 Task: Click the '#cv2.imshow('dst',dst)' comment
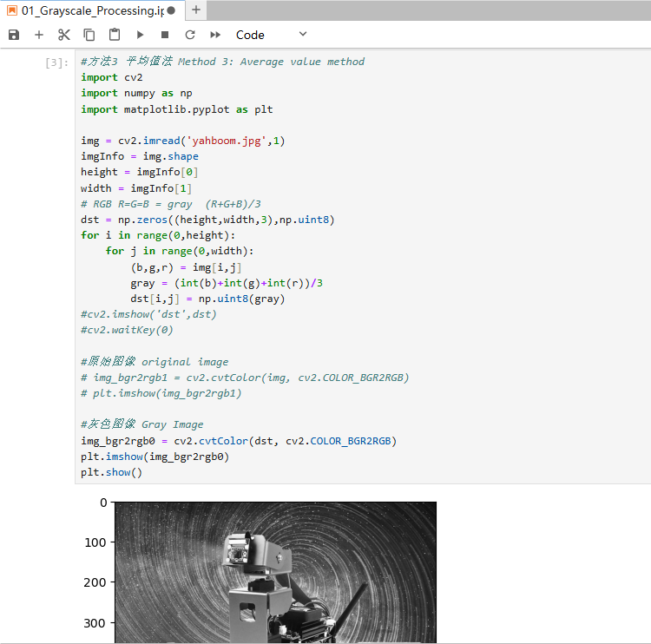[x=148, y=314]
